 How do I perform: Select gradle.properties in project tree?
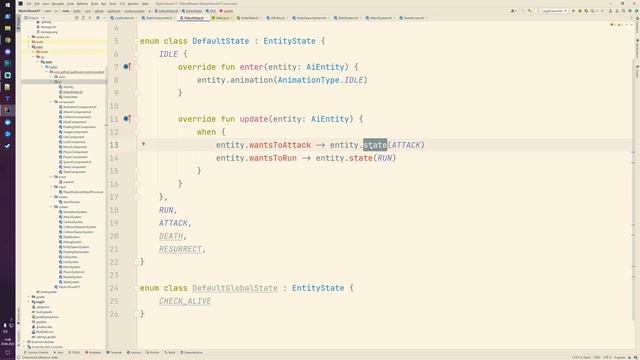pos(46,317)
